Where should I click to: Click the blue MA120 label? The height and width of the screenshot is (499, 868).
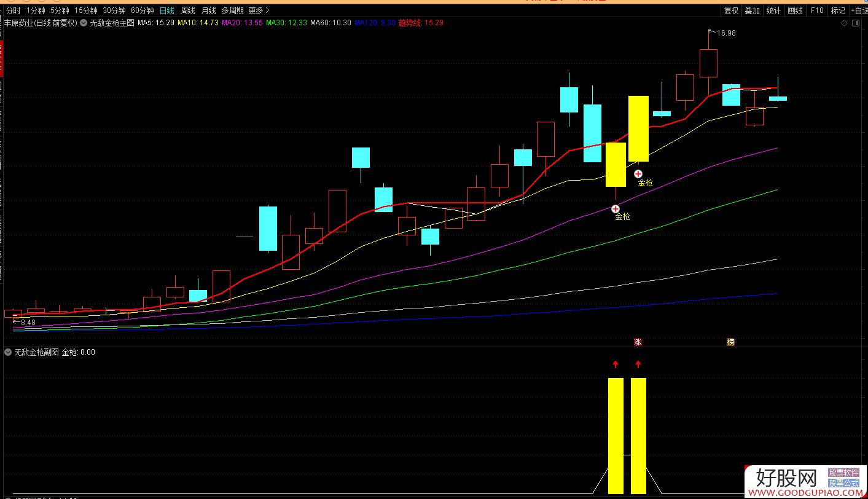pyautogui.click(x=375, y=23)
